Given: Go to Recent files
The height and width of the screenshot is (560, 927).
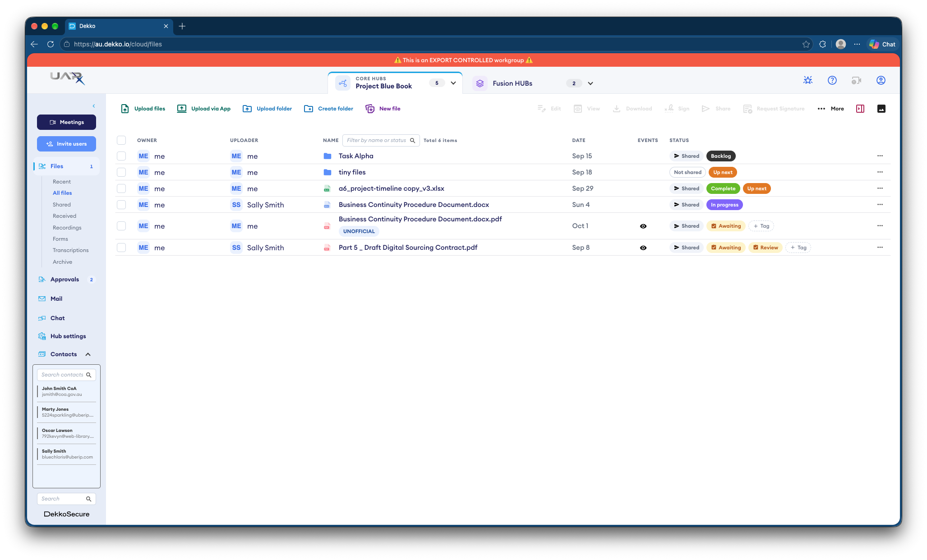Looking at the screenshot, I should coord(62,182).
